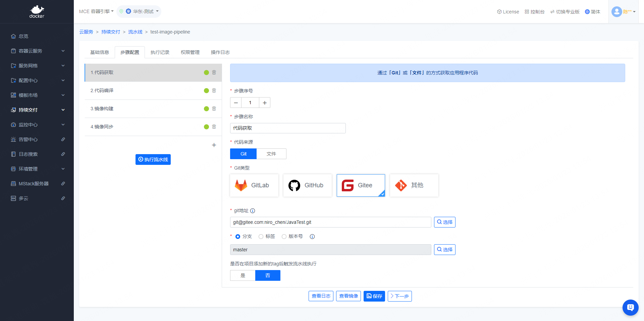Open the 权限管理 tab
Image resolution: width=644 pixels, height=321 pixels.
[190, 52]
